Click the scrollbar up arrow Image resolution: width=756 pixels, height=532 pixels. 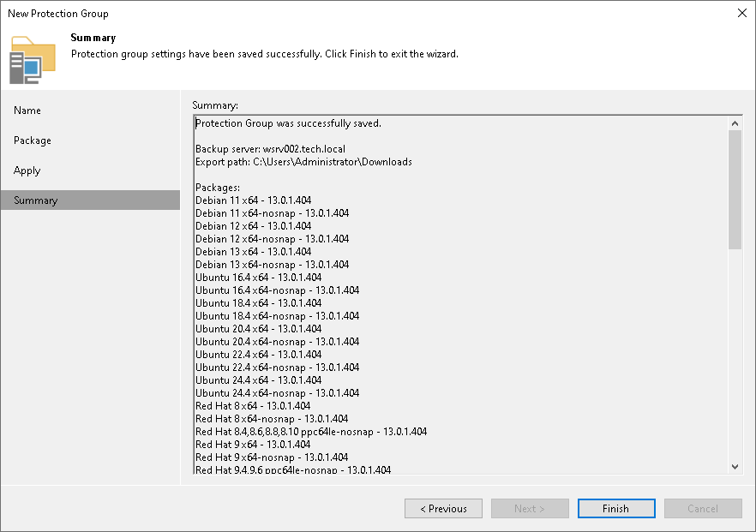click(x=735, y=123)
